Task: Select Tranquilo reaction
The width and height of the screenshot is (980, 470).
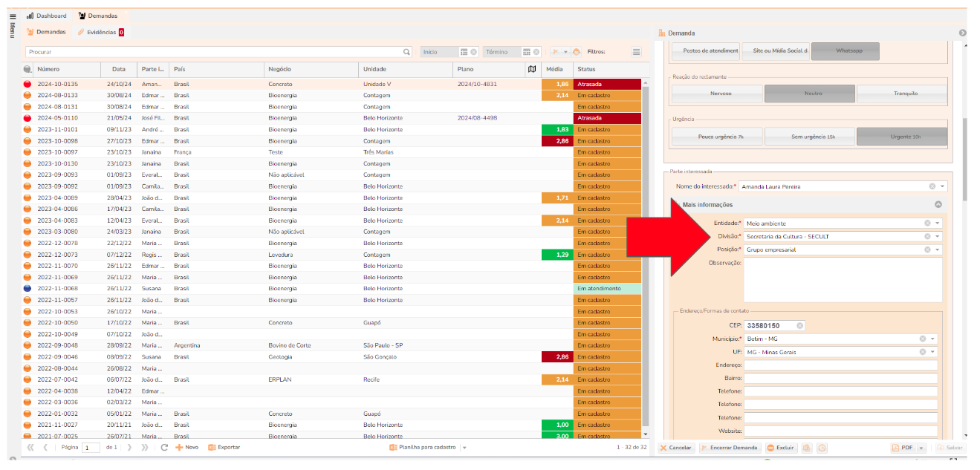Action: point(902,94)
